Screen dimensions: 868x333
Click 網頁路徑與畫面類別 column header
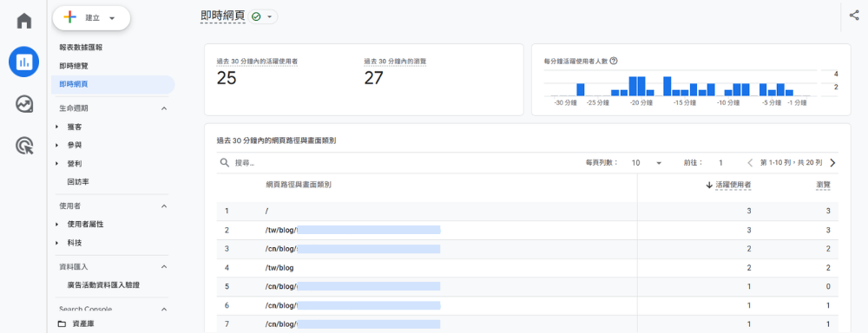[299, 185]
